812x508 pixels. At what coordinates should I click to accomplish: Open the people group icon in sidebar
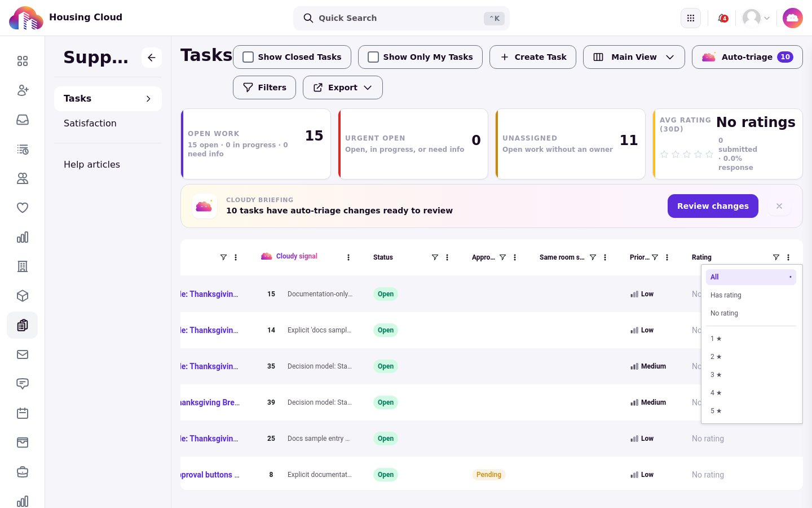(x=23, y=178)
